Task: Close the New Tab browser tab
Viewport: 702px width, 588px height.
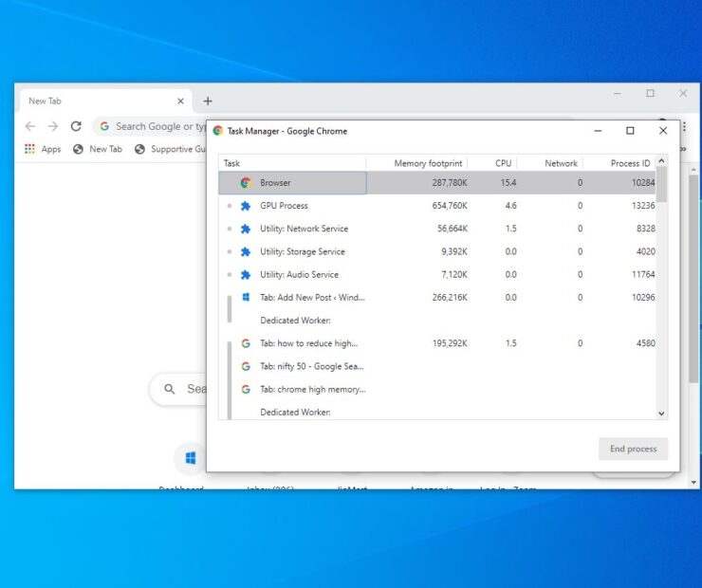Action: [180, 101]
